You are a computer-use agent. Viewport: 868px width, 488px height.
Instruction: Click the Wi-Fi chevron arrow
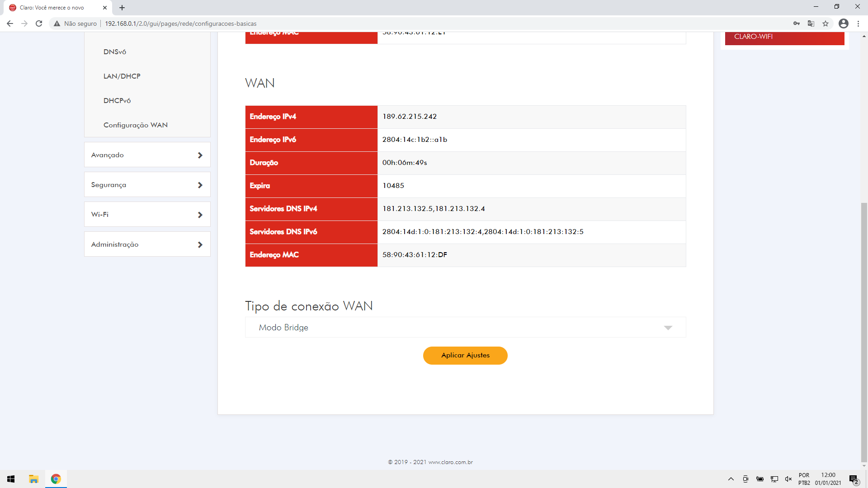coord(200,215)
